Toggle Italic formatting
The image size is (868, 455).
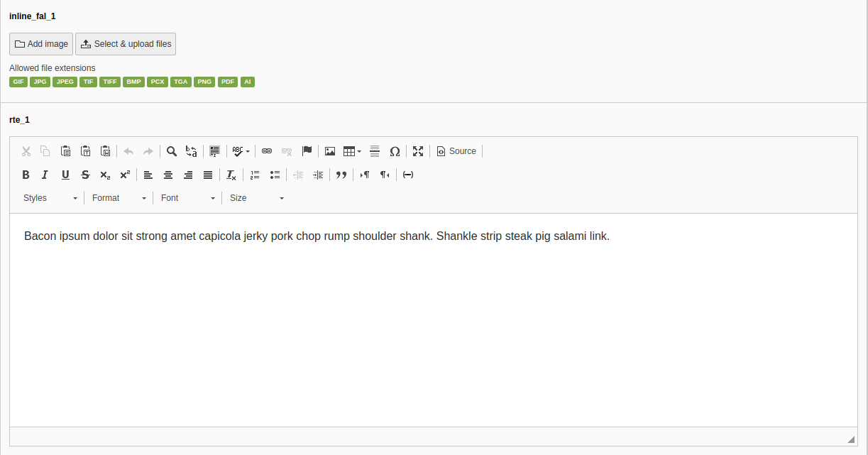45,175
